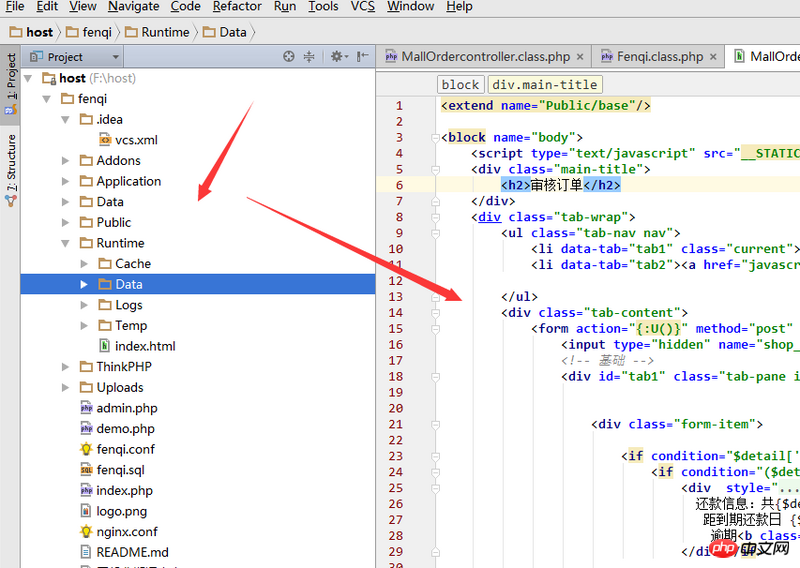Collapse the Runtime folder
800x568 pixels.
pyautogui.click(x=66, y=243)
